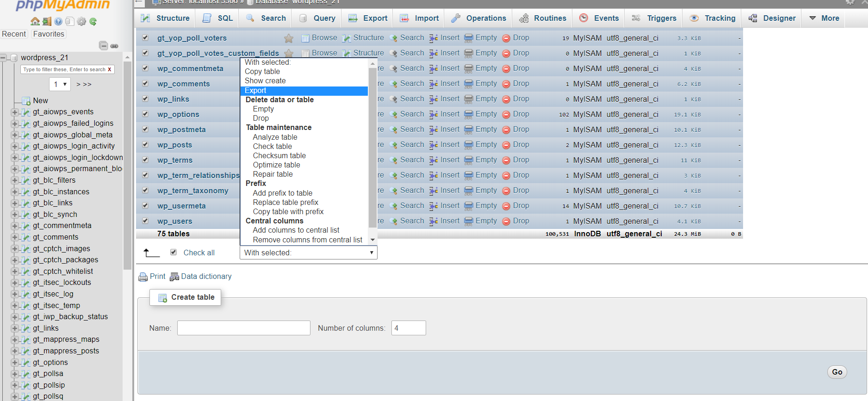Toggle the wp_terms row checkbox

(x=145, y=160)
